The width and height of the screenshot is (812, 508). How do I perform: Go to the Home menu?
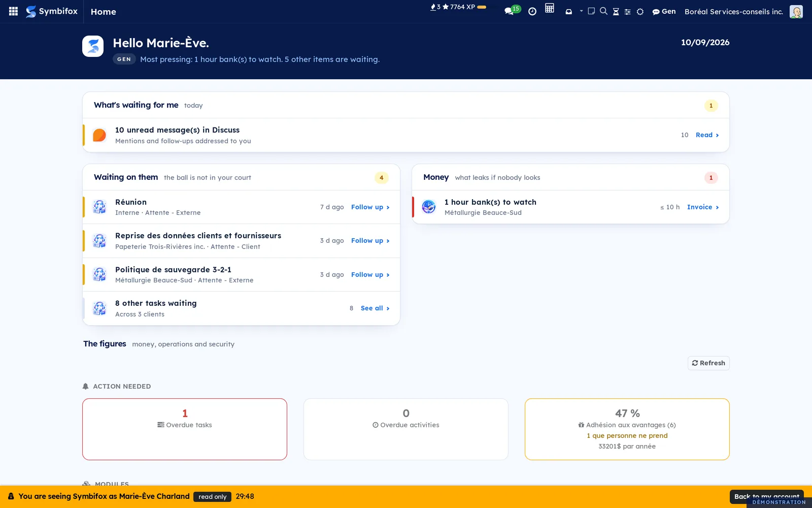(104, 11)
